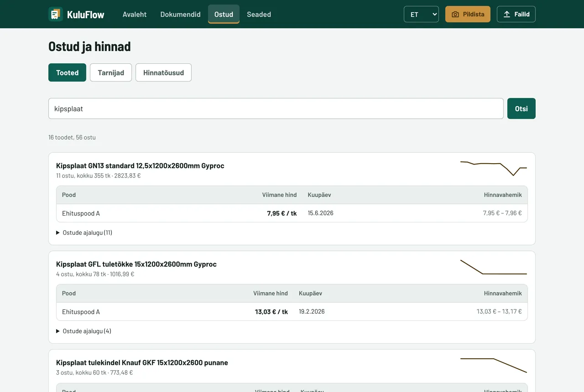This screenshot has width=584, height=392.
Task: Click the Kipsplaat GFL tuletõkke product title
Action: pyautogui.click(x=136, y=264)
